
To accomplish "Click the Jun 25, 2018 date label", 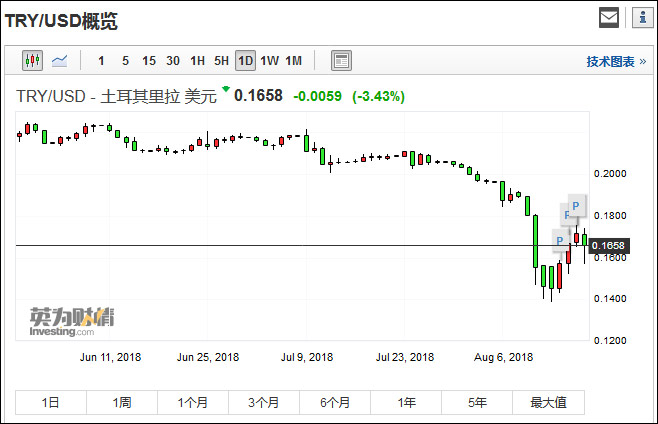I will tap(208, 357).
